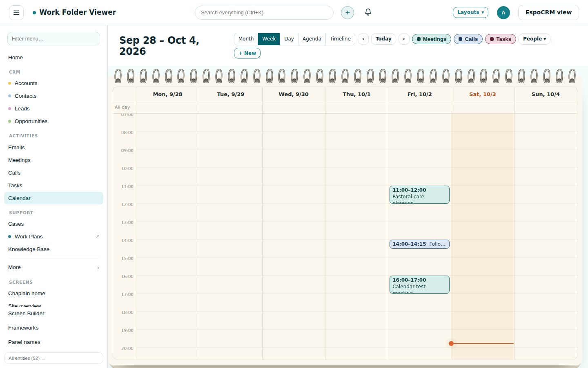The image size is (588, 368).
Task: Toggle Calls filter chip
Action: 468,39
